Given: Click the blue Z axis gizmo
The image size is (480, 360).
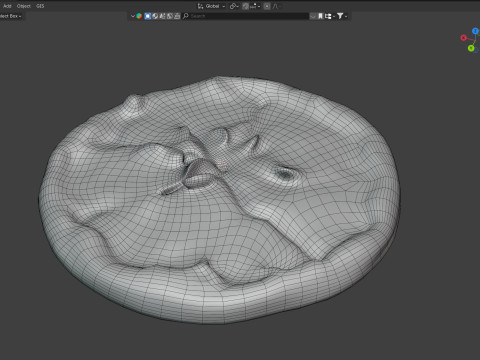Looking at the screenshot, I should coord(475,31).
